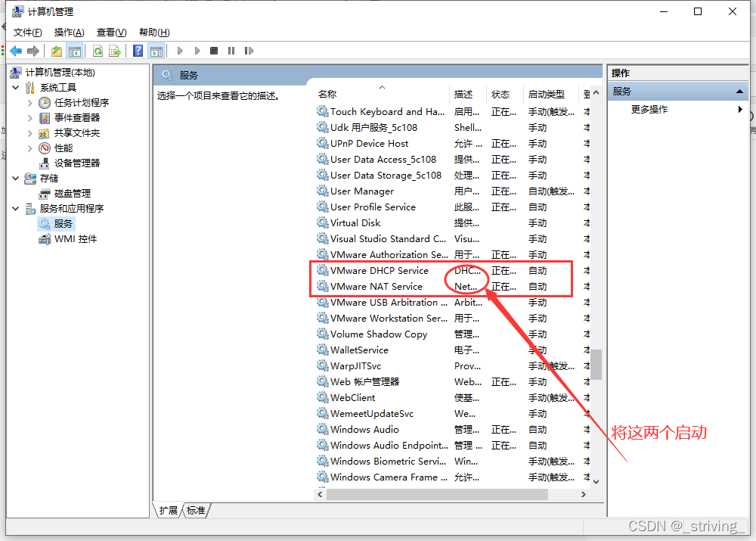The width and height of the screenshot is (756, 541).
Task: Click the Up One Level folder icon
Action: pos(57,51)
